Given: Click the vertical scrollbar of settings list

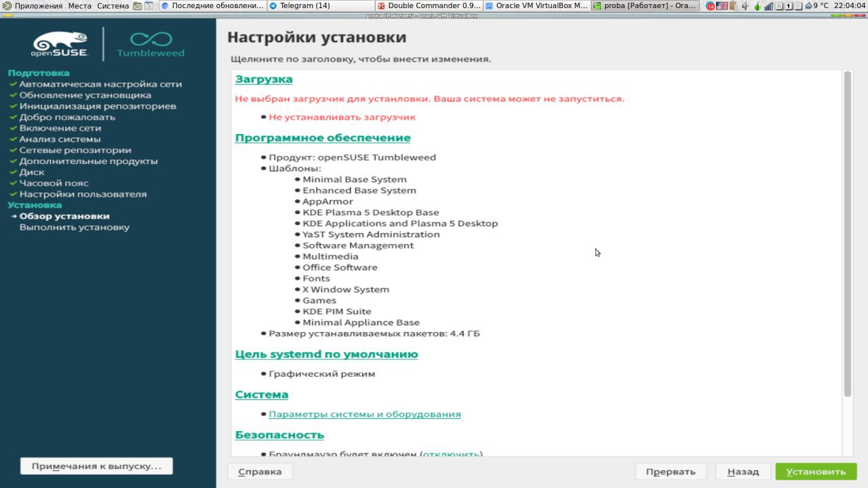Looking at the screenshot, I should tap(847, 234).
